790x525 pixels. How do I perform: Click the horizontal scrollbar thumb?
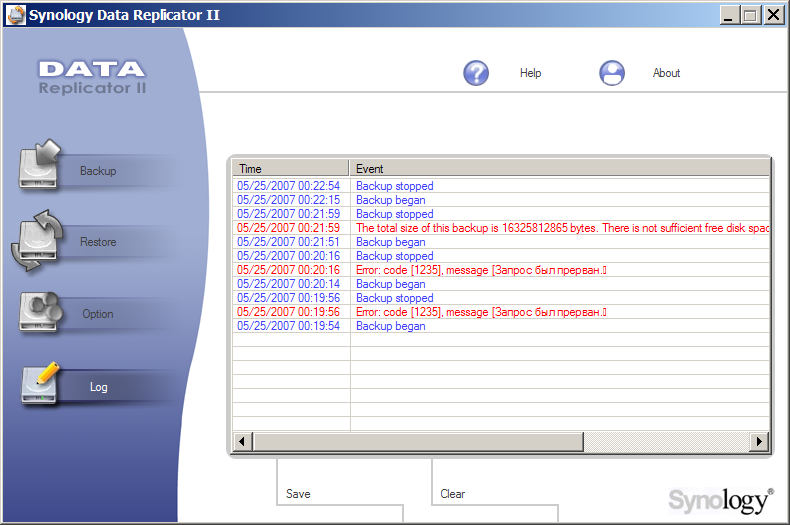click(x=418, y=442)
